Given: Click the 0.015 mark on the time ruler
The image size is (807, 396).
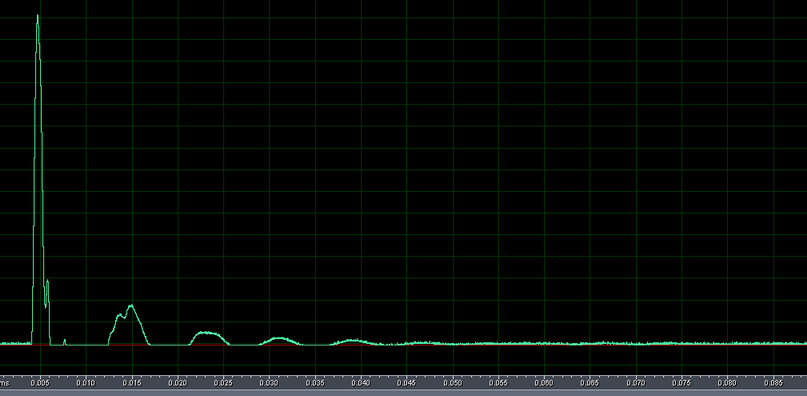Looking at the screenshot, I should [x=132, y=383].
